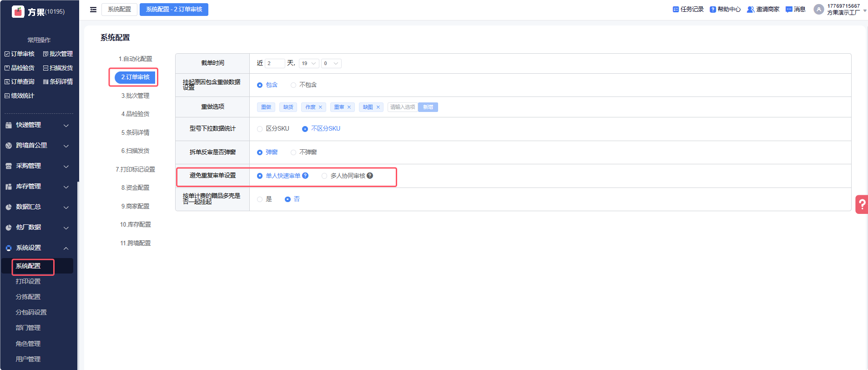This screenshot has width=868, height=370.
Task: Click the 快递管理 menu icon
Action: point(9,125)
